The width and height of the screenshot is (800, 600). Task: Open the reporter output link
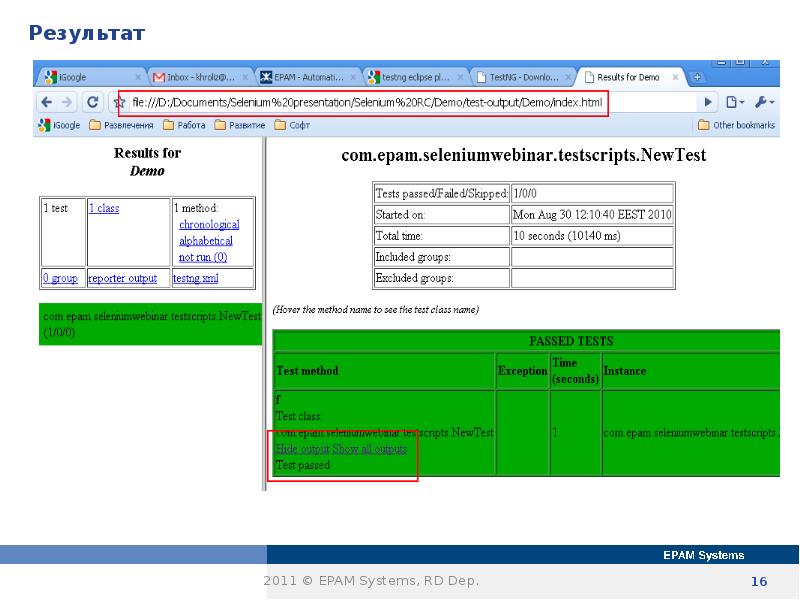click(x=122, y=278)
